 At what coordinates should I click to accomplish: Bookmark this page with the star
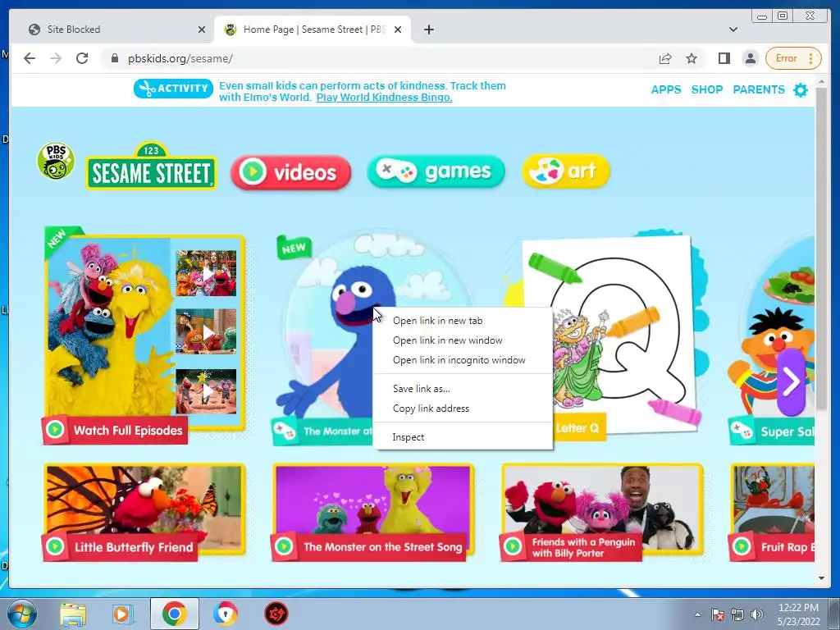coord(692,58)
